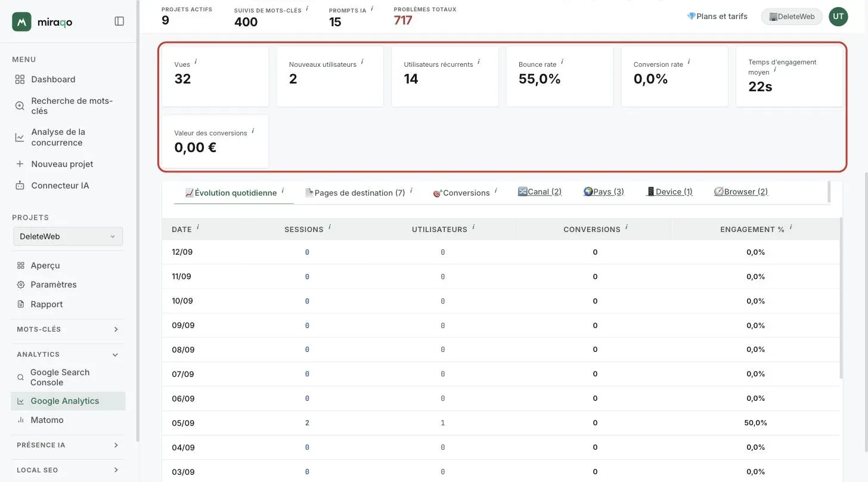
Task: Click the Aperçu icon in the sidebar
Action: coord(21,265)
